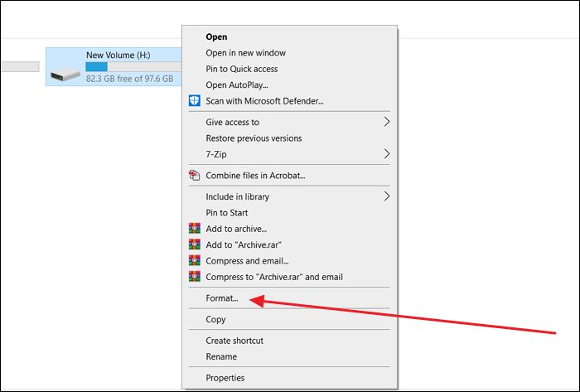Image resolution: width=580 pixels, height=392 pixels.
Task: Click the Microsoft Defender shield icon
Action: tap(195, 101)
